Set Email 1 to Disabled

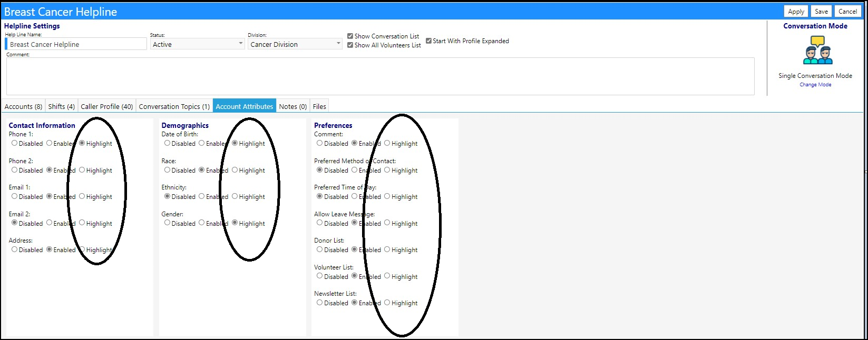[x=14, y=196]
